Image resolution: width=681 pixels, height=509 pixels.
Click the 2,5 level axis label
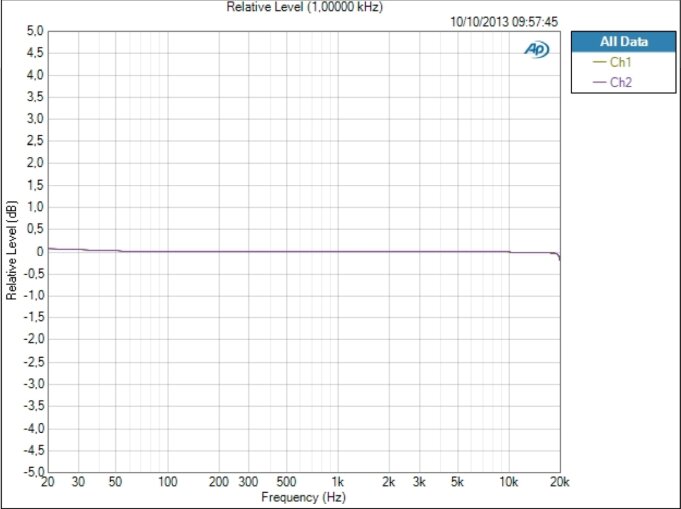click(x=35, y=141)
